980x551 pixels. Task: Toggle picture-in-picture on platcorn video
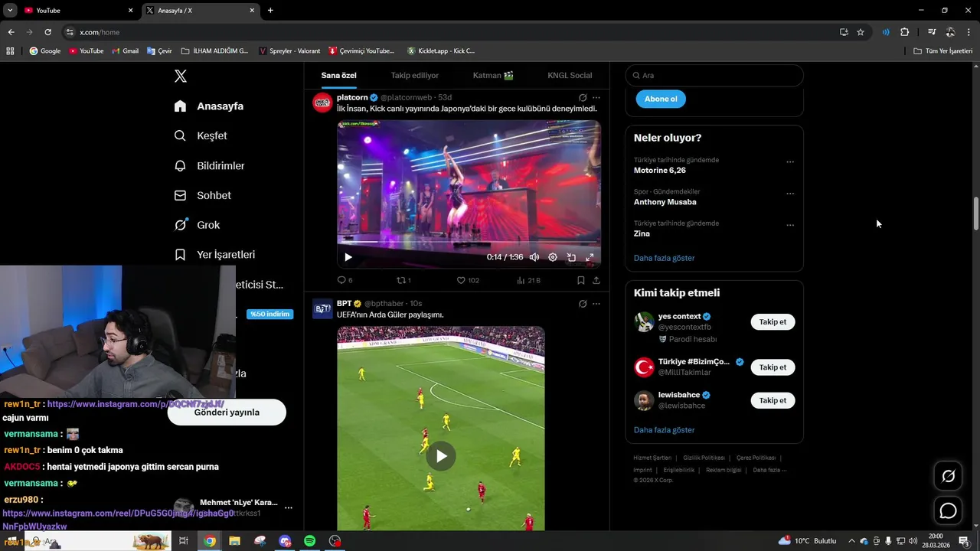tap(571, 257)
